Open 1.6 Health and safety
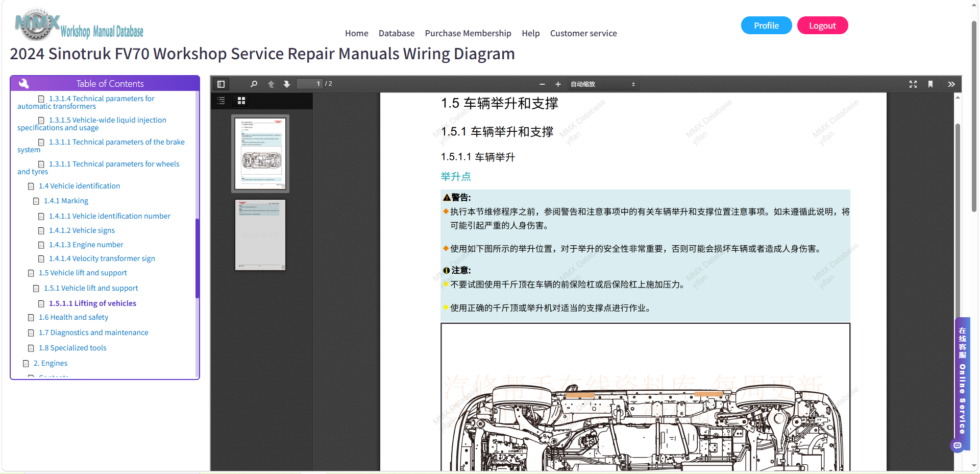This screenshot has width=980, height=474. (73, 317)
